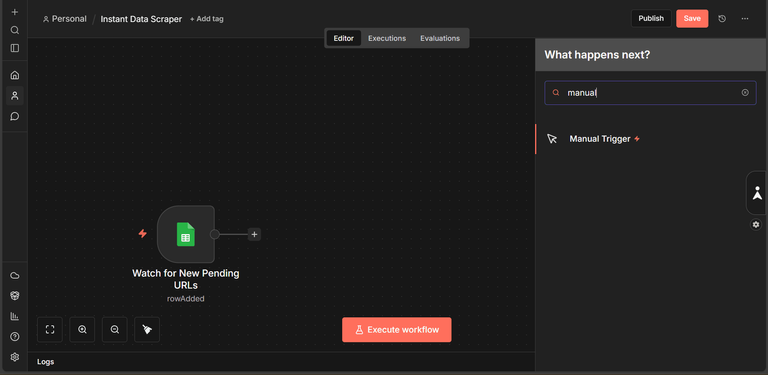The height and width of the screenshot is (375, 768).
Task: Click the Save button
Action: 692,19
